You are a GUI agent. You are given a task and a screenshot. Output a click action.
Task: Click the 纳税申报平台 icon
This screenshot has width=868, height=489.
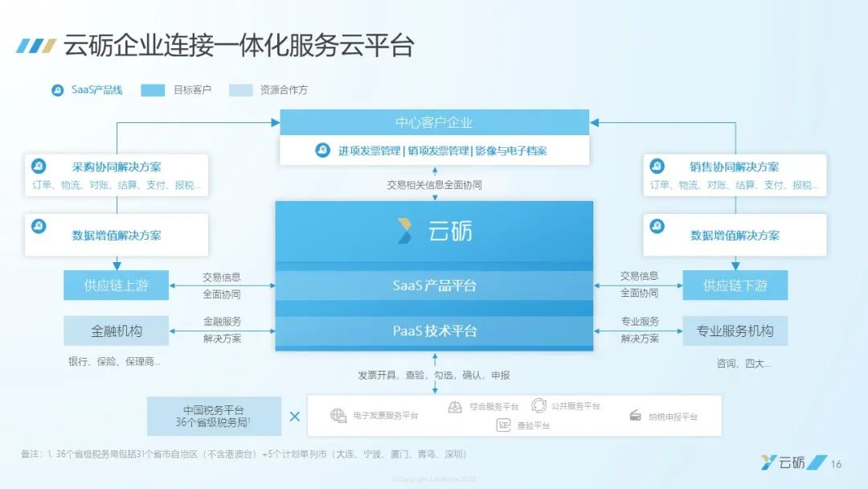636,415
